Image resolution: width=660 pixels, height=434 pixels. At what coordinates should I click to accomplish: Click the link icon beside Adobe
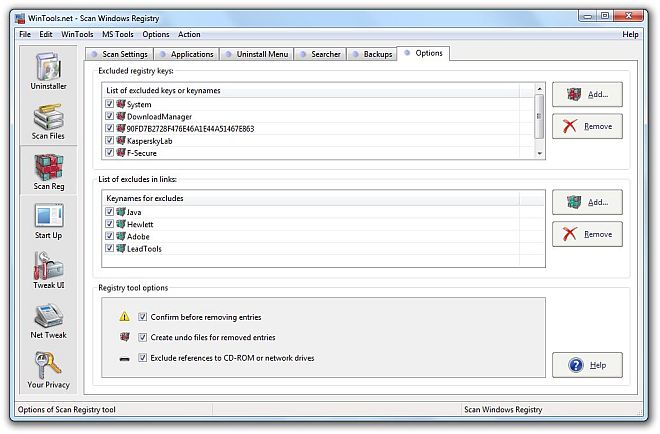[121, 236]
